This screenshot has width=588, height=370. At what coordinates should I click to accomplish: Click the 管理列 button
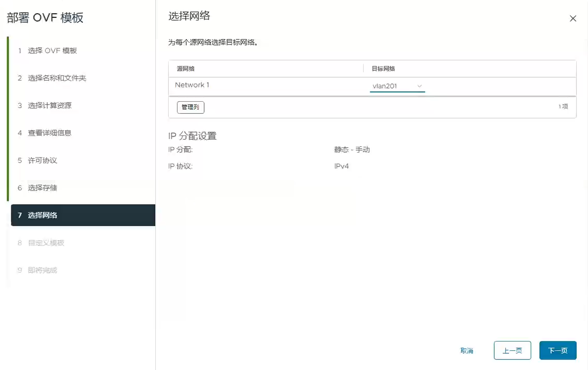click(x=190, y=107)
